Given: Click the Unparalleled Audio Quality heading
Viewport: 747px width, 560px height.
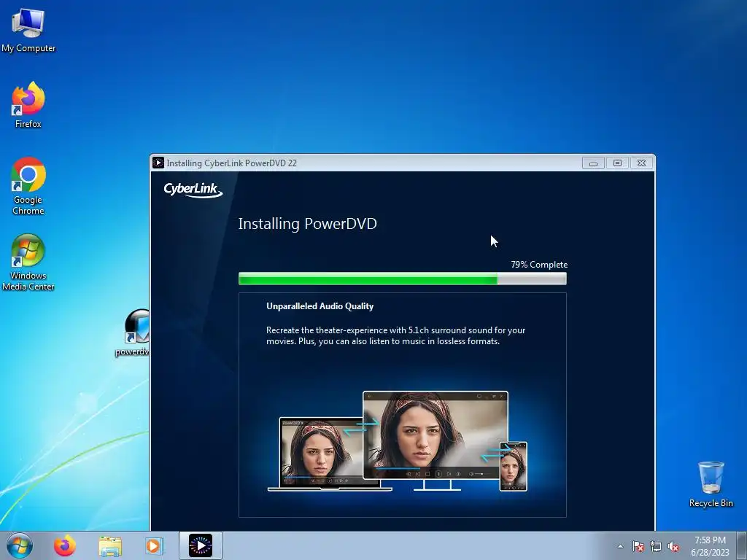Looking at the screenshot, I should [320, 306].
